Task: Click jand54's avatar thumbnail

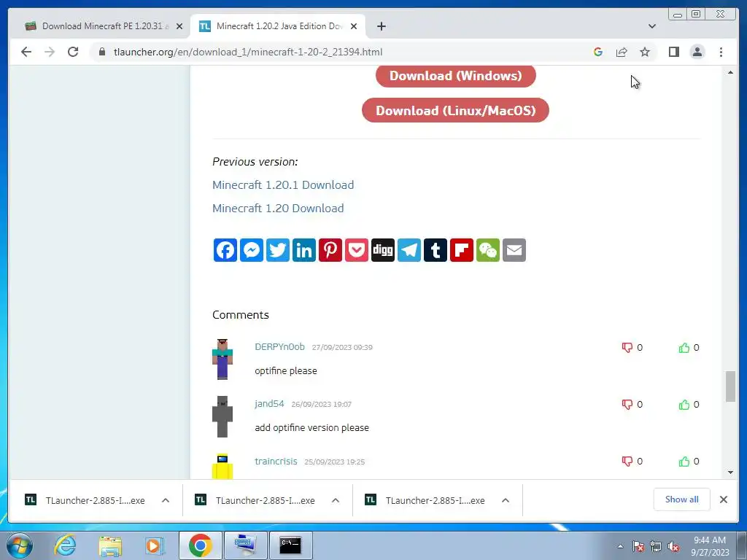Action: click(x=222, y=416)
